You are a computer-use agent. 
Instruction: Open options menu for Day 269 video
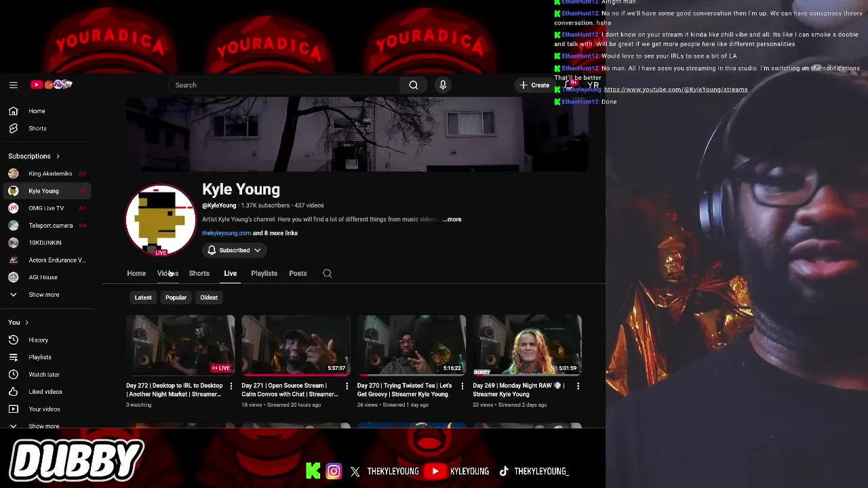[x=578, y=386]
